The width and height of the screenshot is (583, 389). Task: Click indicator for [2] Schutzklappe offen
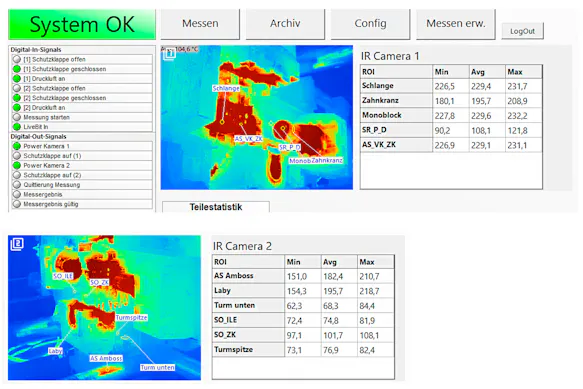click(x=17, y=88)
